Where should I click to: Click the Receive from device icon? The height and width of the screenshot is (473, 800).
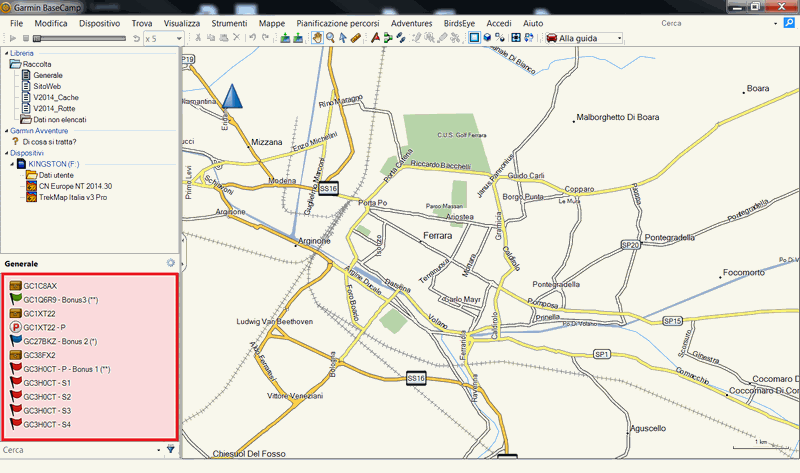[x=298, y=38]
